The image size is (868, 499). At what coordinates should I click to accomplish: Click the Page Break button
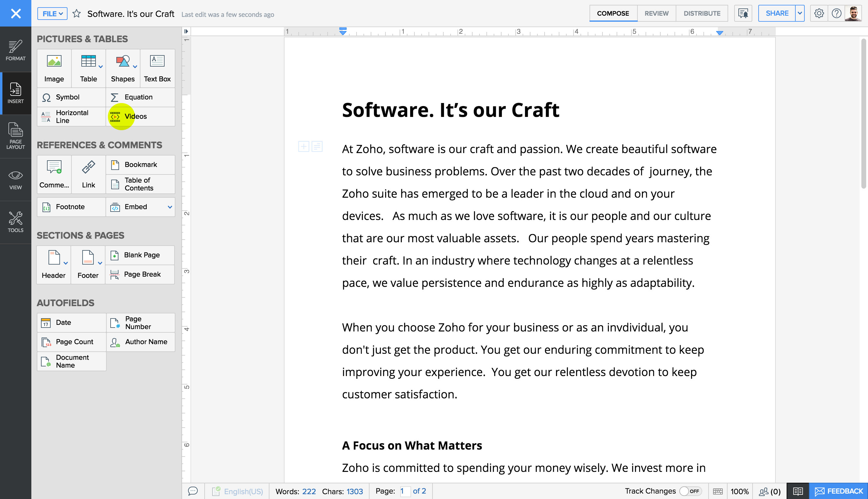pos(143,274)
